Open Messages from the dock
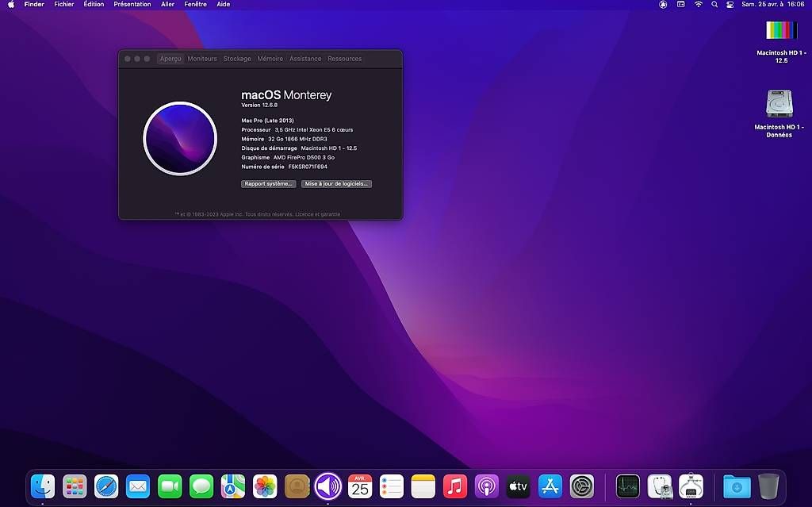Image resolution: width=812 pixels, height=507 pixels. tap(201, 487)
